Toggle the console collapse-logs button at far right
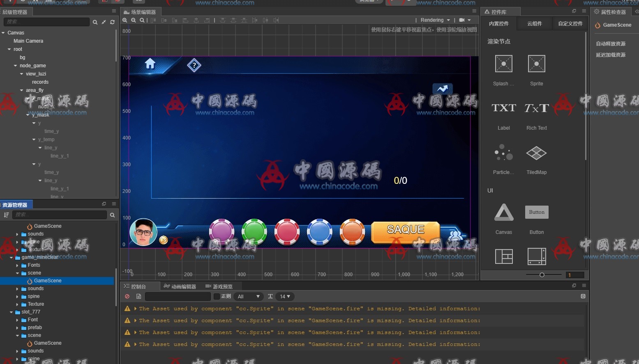 [x=583, y=296]
